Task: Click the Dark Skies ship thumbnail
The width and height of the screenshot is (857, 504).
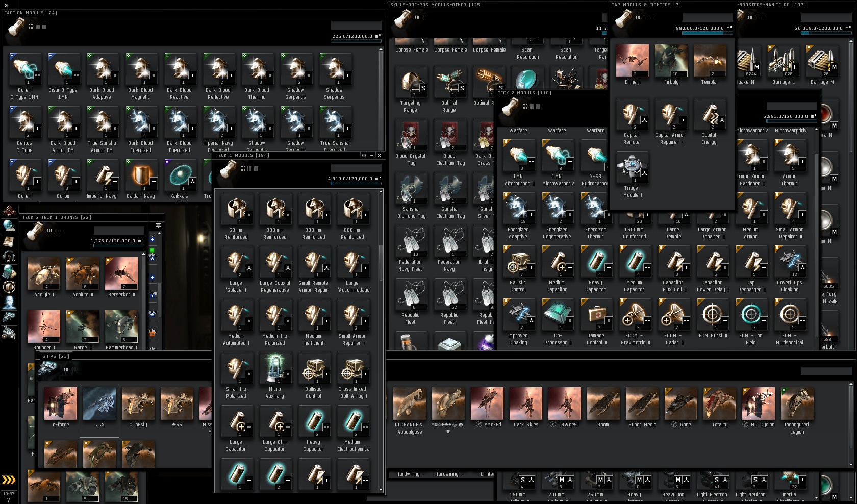Action: (x=526, y=404)
